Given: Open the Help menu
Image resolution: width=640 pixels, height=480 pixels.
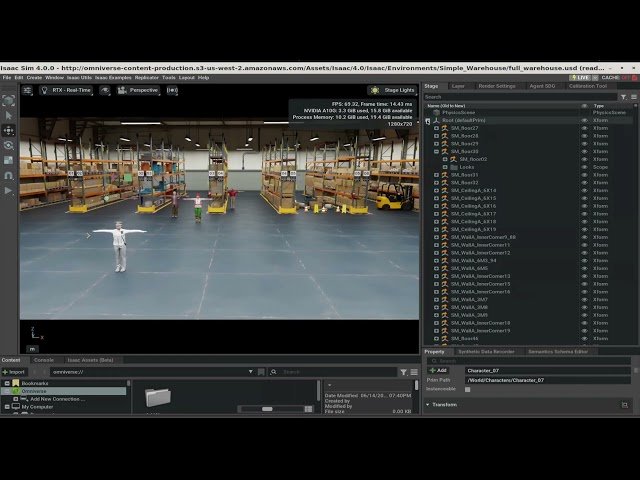Looking at the screenshot, I should click(203, 78).
